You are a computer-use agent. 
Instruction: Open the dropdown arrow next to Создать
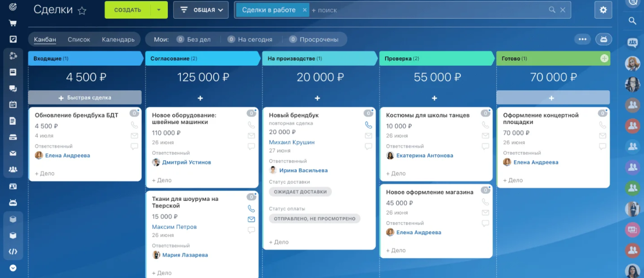tap(159, 10)
